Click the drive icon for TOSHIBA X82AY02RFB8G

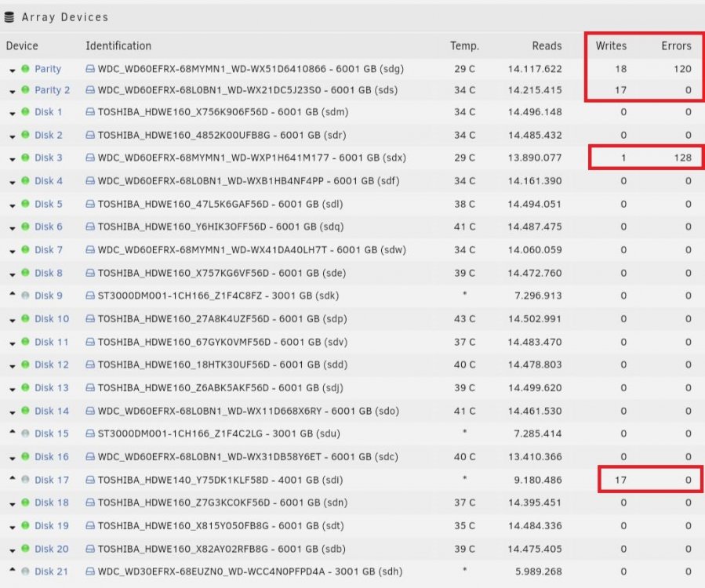90,549
